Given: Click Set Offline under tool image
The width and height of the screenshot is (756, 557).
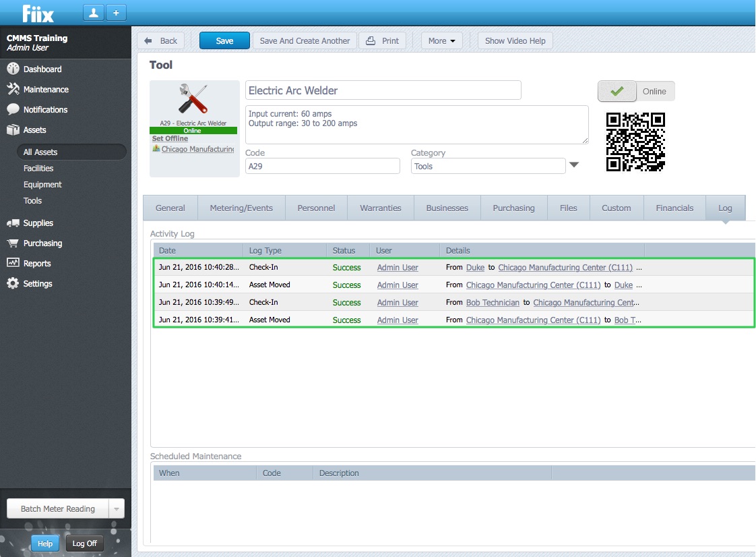Looking at the screenshot, I should tap(170, 138).
